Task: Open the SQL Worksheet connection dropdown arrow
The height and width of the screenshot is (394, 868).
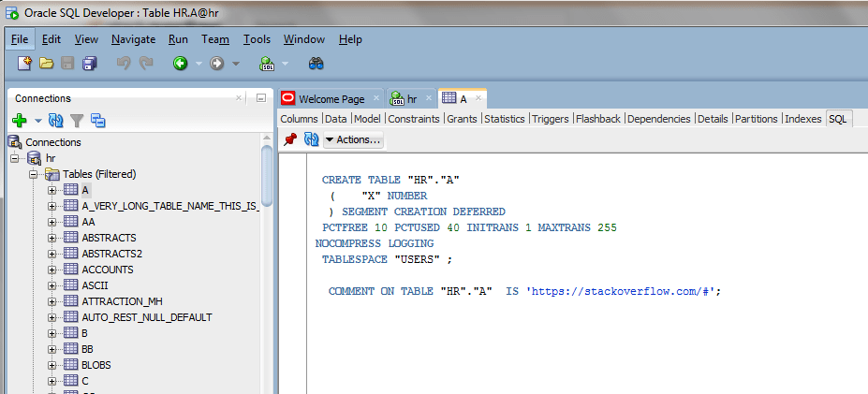Action: point(285,65)
